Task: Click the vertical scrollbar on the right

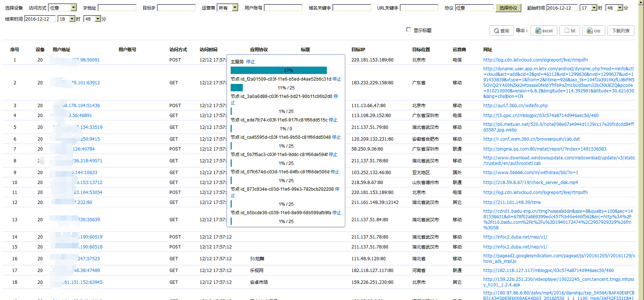Action: click(641, 150)
